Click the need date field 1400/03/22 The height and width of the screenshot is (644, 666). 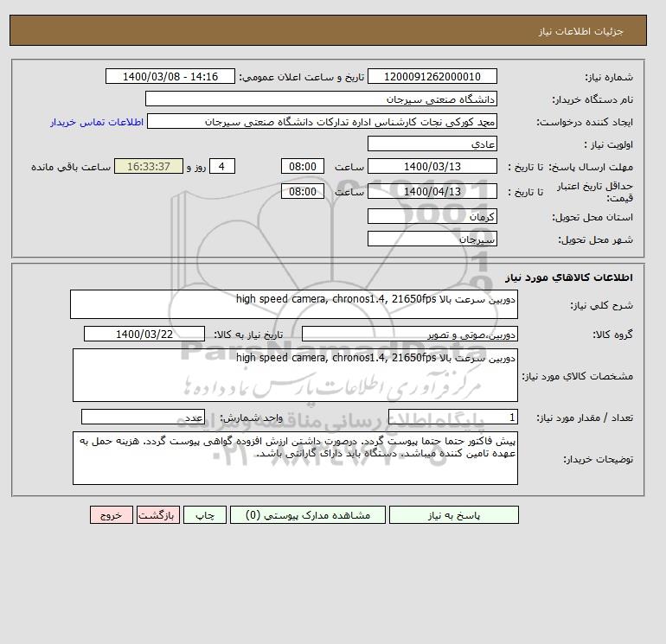tap(144, 334)
